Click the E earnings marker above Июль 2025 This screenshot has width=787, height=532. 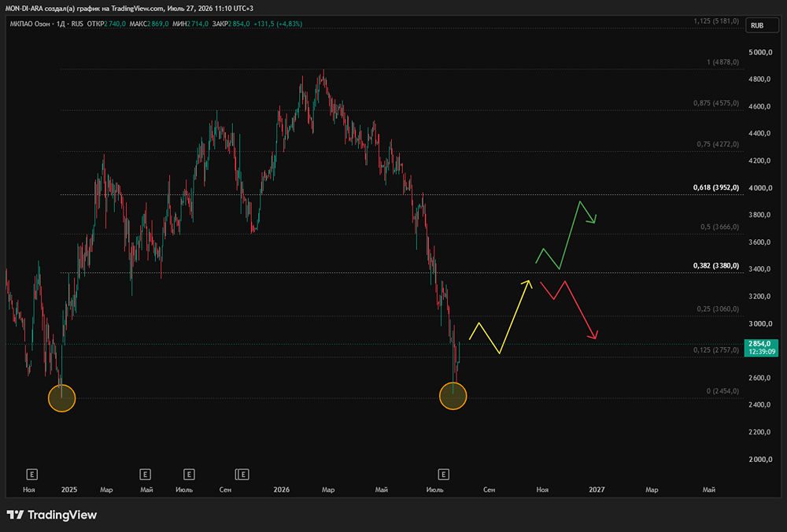pos(189,475)
